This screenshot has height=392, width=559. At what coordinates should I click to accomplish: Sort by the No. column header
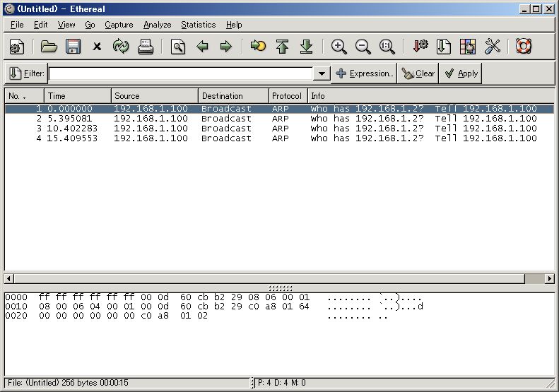[24, 96]
